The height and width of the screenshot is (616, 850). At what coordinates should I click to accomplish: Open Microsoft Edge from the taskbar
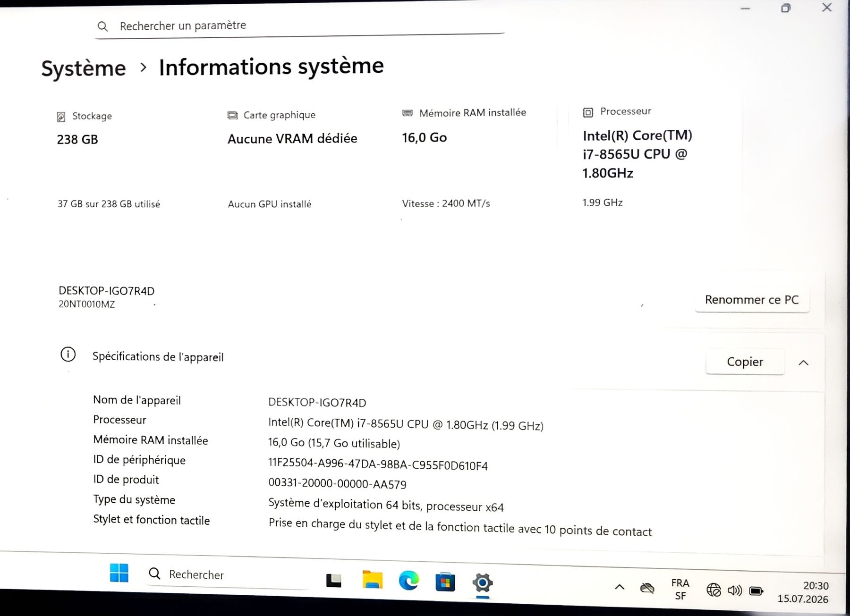point(408,581)
